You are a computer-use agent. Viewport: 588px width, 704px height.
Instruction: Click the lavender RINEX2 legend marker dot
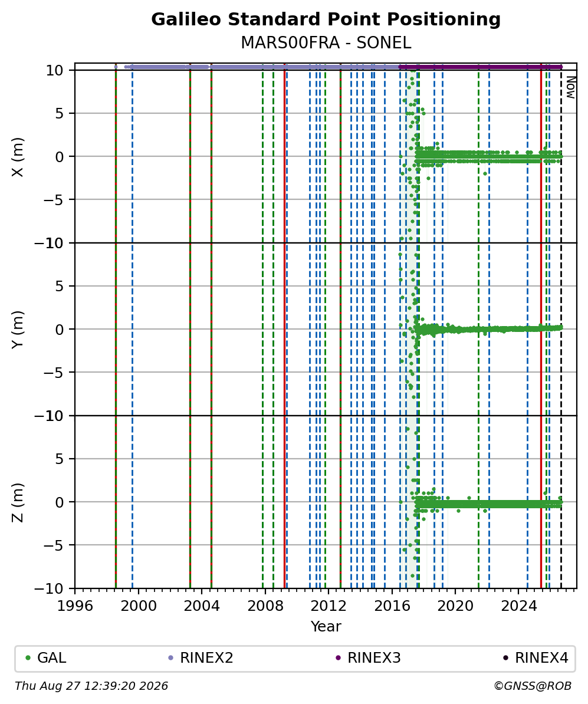170,658
